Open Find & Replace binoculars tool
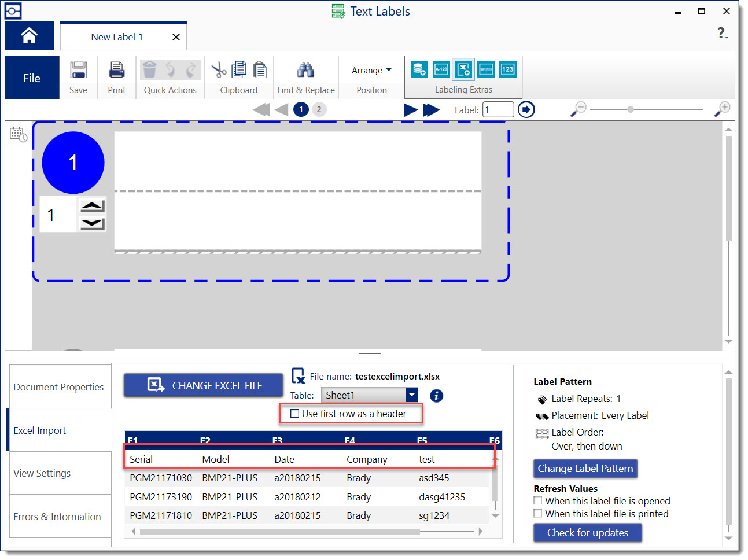The height and width of the screenshot is (560, 748). tap(305, 71)
